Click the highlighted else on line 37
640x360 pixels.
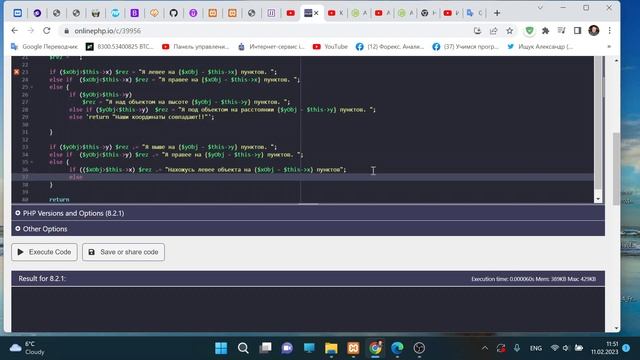(76, 177)
